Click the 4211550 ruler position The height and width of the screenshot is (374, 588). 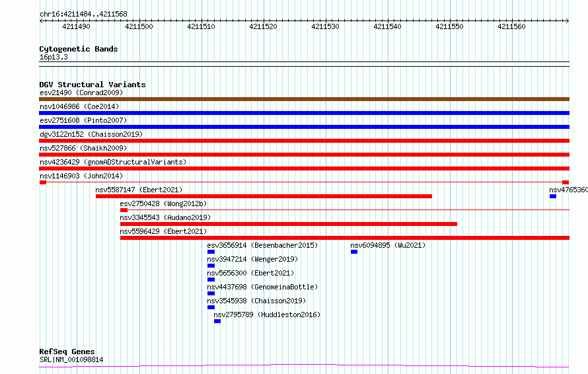450,26
